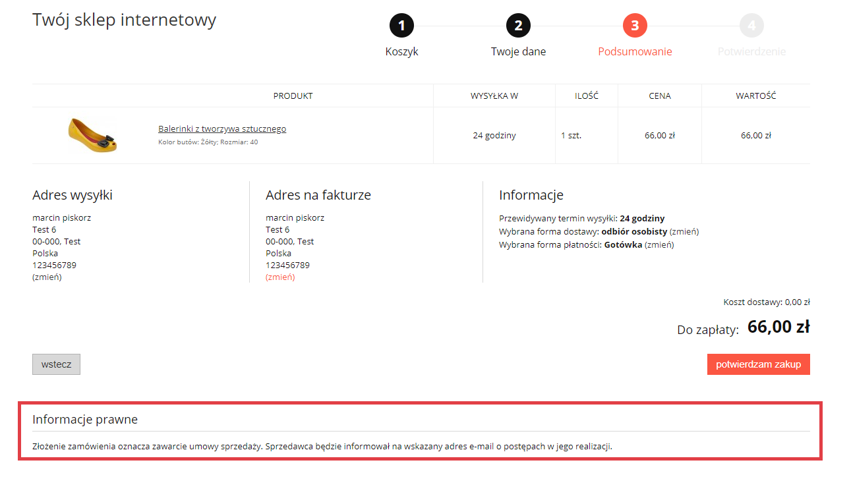The width and height of the screenshot is (851, 504).
Task: Go to the Koszyk step label
Action: (401, 51)
